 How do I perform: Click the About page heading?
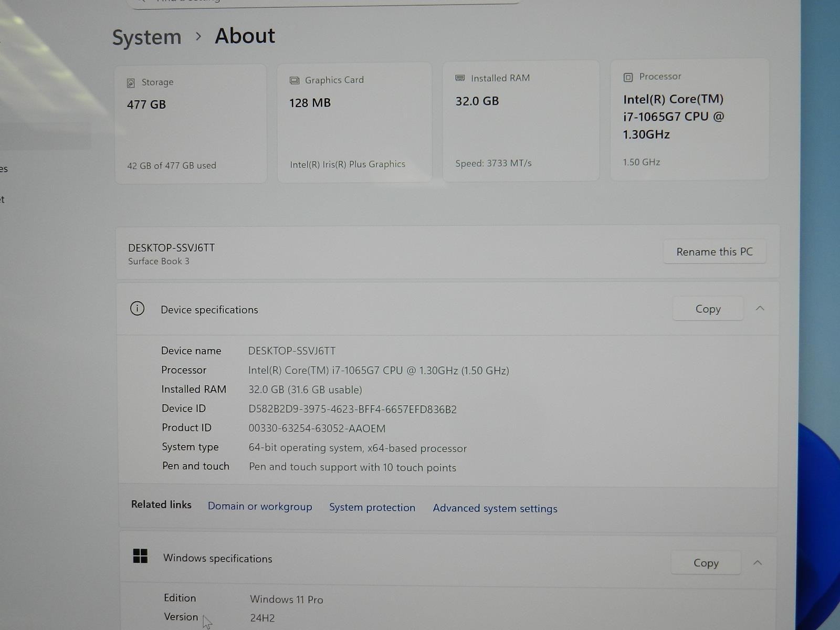point(245,36)
